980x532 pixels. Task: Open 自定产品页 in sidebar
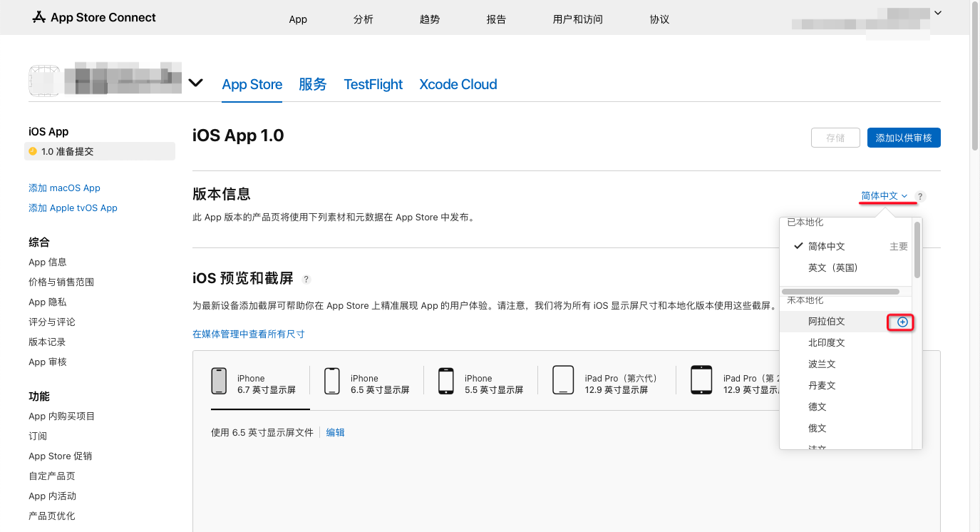52,476
